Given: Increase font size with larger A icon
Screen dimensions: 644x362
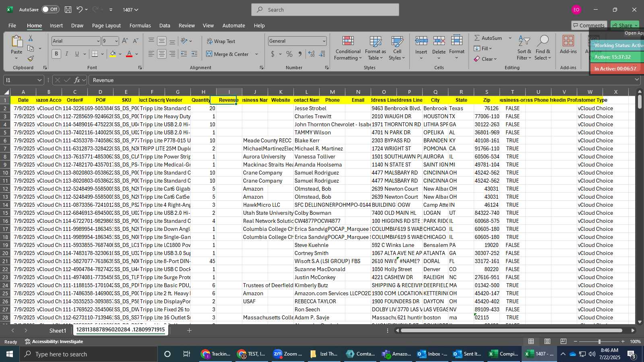Looking at the screenshot, I should 125,41.
